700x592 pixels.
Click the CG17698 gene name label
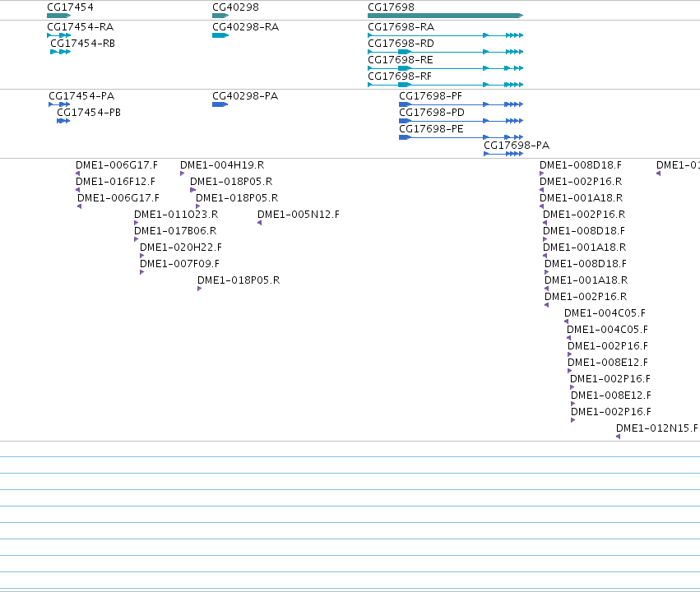pyautogui.click(x=391, y=7)
